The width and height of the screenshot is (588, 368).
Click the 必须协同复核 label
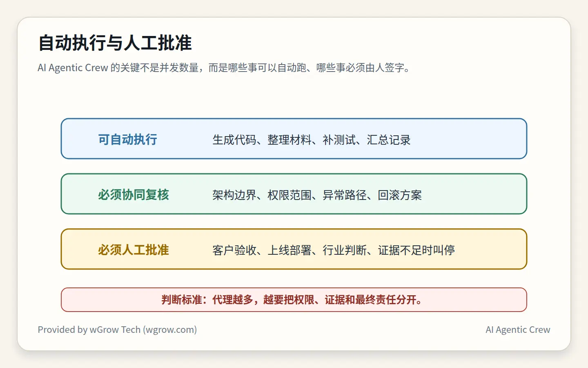(134, 195)
